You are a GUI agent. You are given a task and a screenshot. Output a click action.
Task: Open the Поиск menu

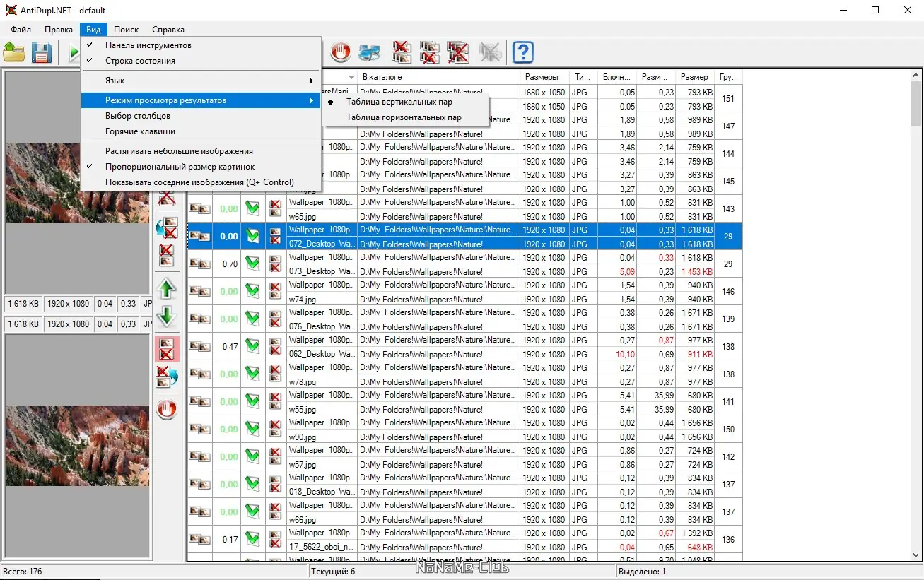126,30
